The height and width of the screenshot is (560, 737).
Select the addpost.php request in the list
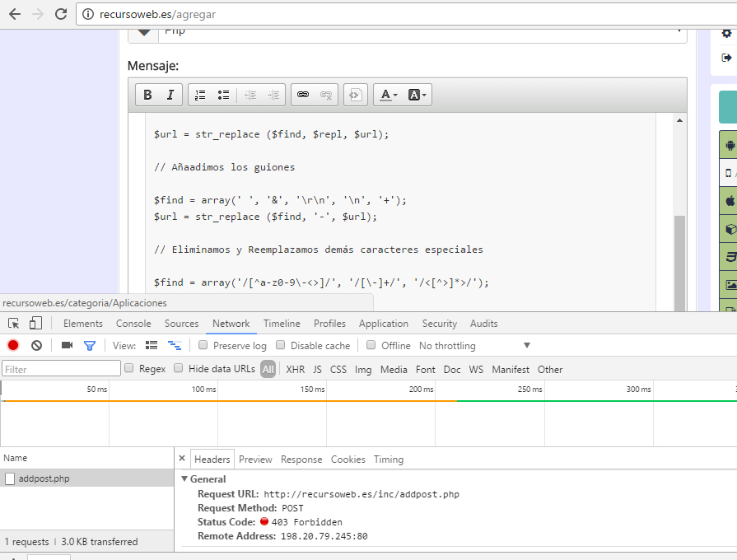[44, 478]
